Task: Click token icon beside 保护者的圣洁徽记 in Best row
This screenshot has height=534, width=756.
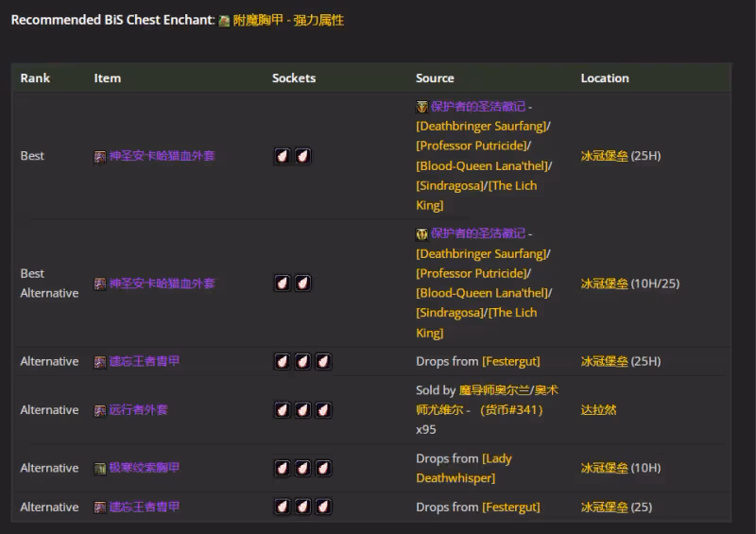Action: [421, 107]
